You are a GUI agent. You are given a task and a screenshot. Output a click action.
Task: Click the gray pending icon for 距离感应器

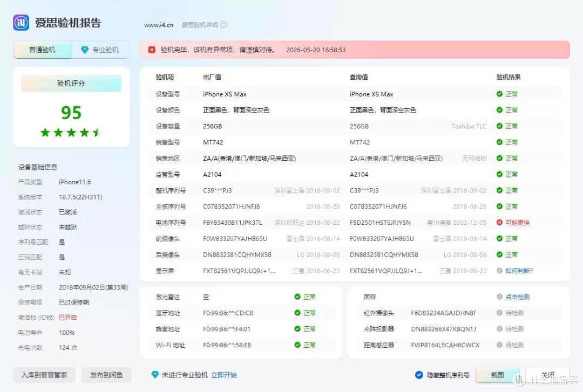[499, 345]
